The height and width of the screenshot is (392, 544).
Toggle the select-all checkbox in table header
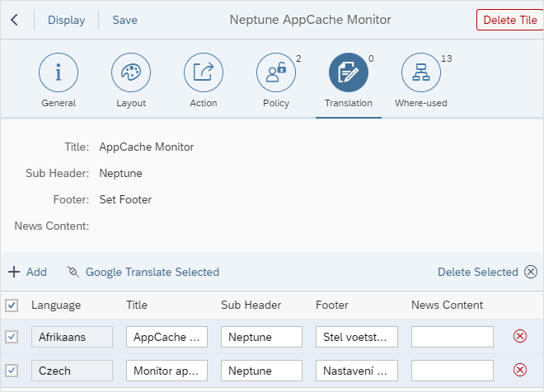[12, 306]
